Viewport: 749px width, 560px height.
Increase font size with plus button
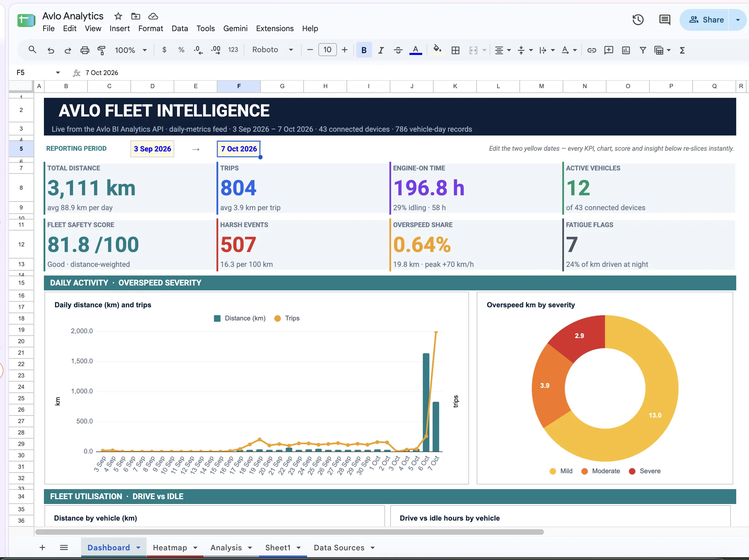point(344,50)
